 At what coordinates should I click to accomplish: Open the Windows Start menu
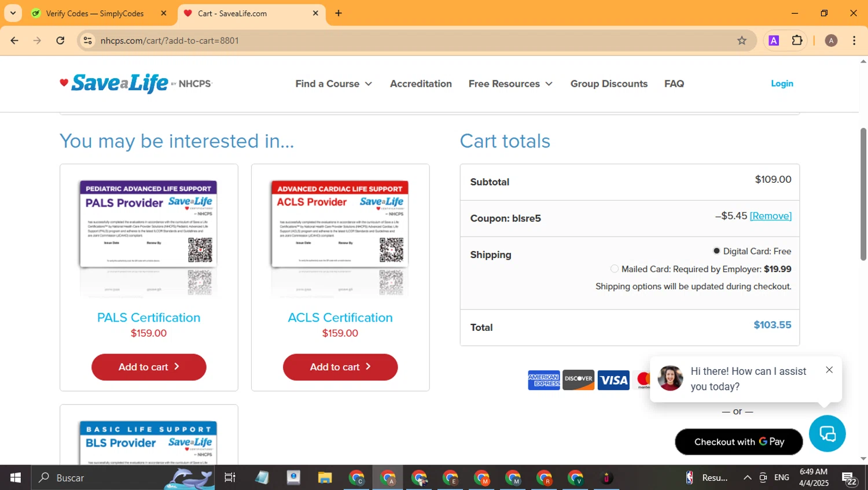[x=16, y=477]
